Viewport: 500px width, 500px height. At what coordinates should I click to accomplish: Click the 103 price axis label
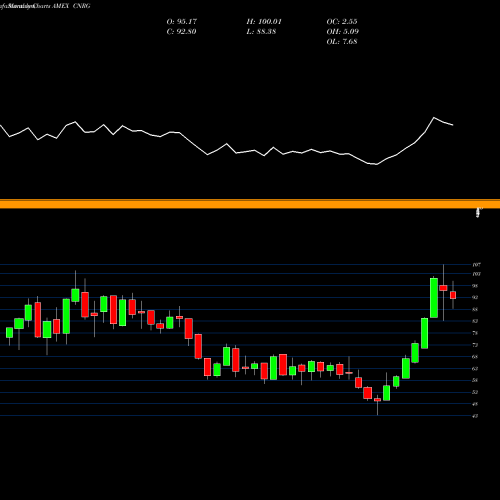point(476,274)
